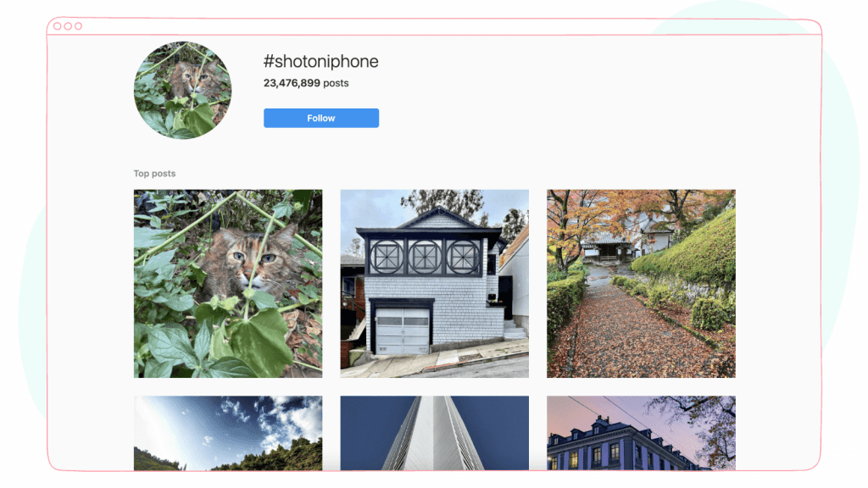The image size is (868, 488).
Task: Click the white garage door in house photo
Action: coord(403,331)
